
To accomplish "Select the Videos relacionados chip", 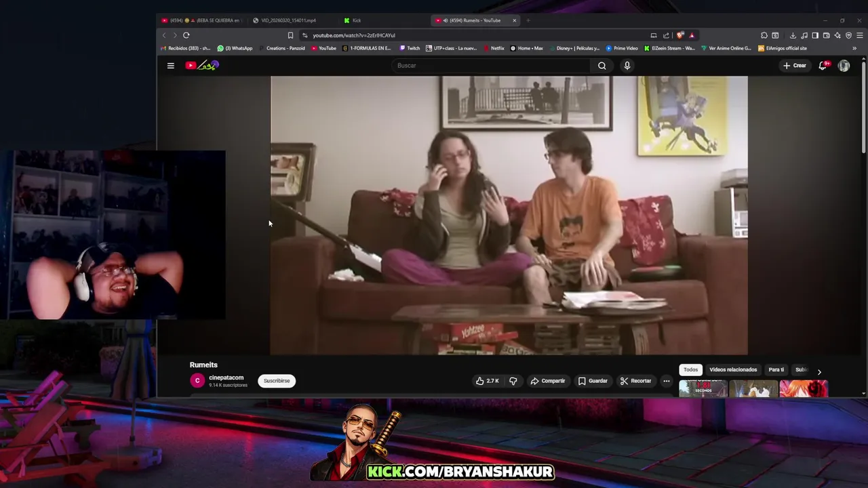I will (733, 370).
